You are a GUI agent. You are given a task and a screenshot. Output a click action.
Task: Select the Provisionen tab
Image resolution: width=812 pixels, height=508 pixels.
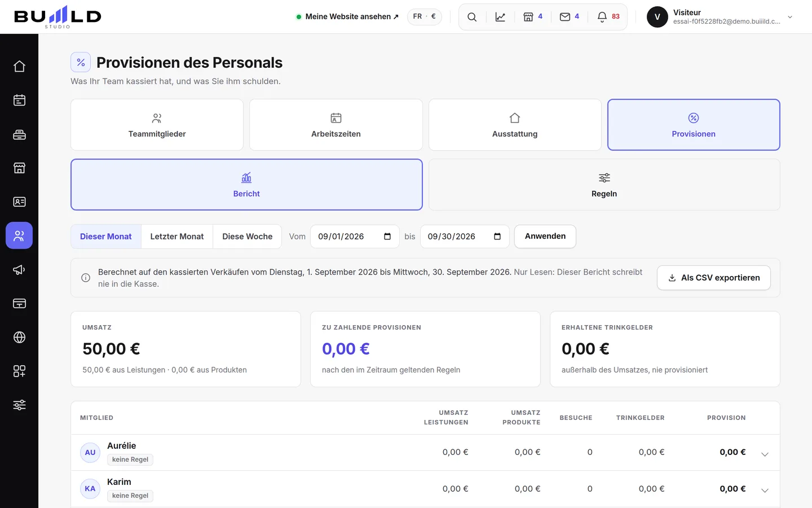pyautogui.click(x=694, y=125)
